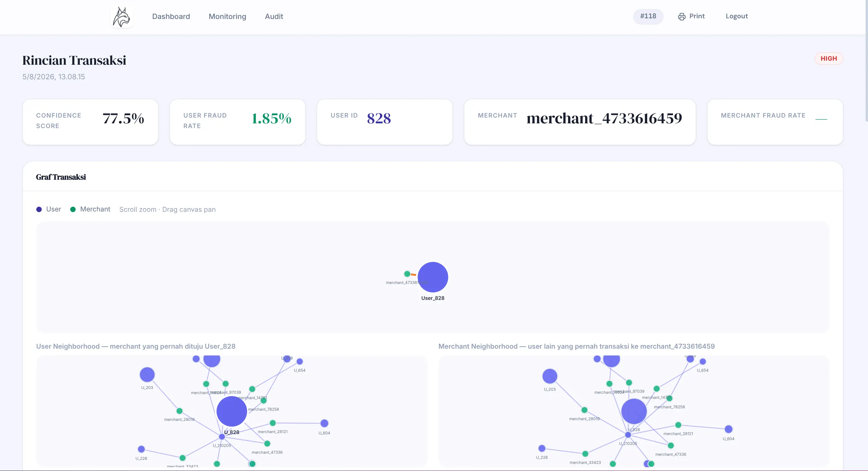Click U_203 node in Merchant Neighborhood graph
The width and height of the screenshot is (868, 471).
point(549,376)
